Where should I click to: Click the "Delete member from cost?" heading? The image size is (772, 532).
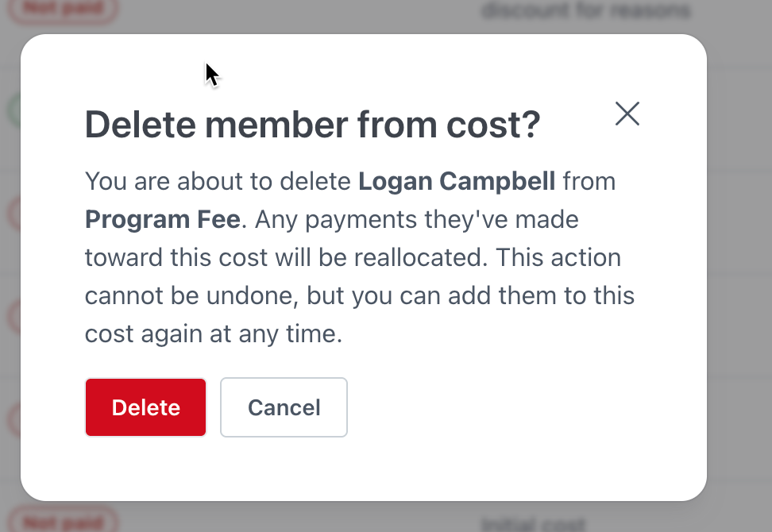tap(312, 125)
